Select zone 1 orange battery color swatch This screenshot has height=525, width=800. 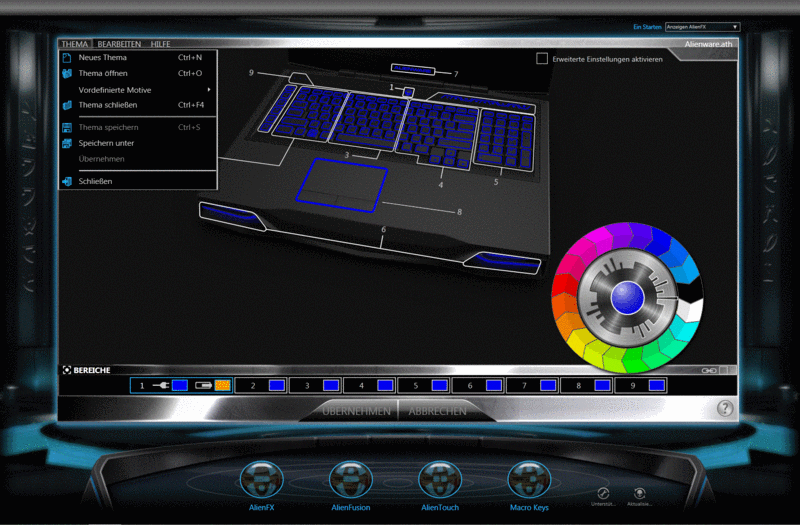tap(222, 385)
